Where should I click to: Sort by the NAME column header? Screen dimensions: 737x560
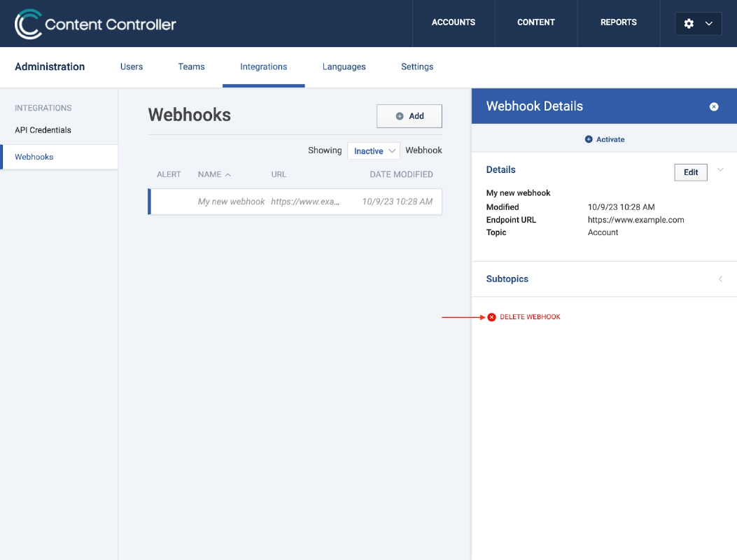(209, 174)
